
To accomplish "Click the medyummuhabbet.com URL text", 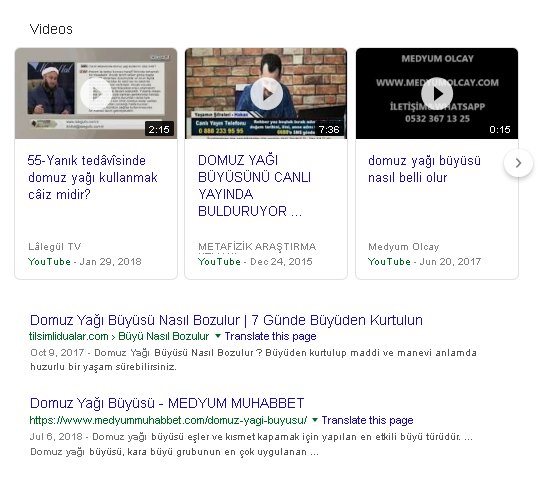I will 168,420.
